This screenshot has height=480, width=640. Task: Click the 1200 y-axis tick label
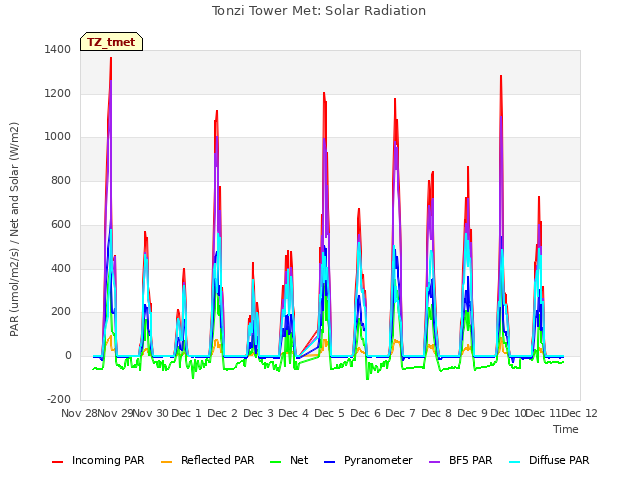click(x=58, y=93)
